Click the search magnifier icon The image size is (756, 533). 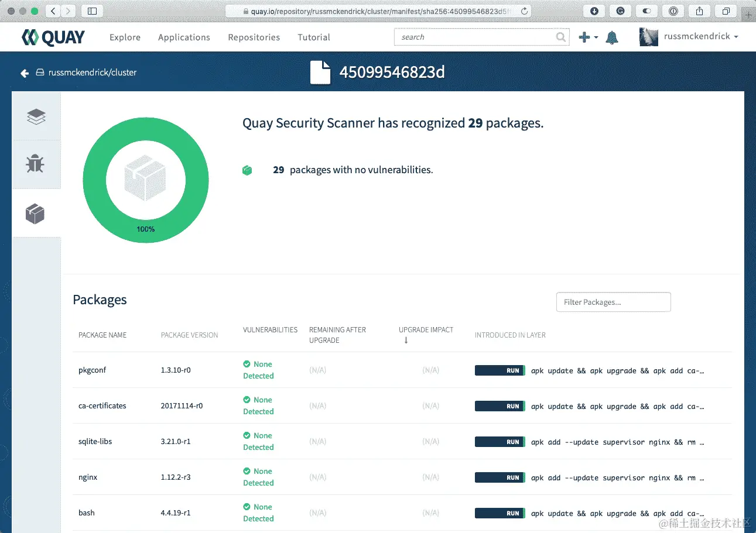pyautogui.click(x=561, y=37)
